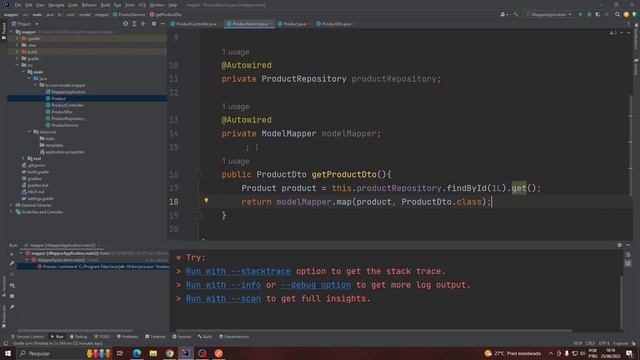Open Google Chrome from taskbar
This screenshot has height=360, width=640.
click(x=169, y=353)
